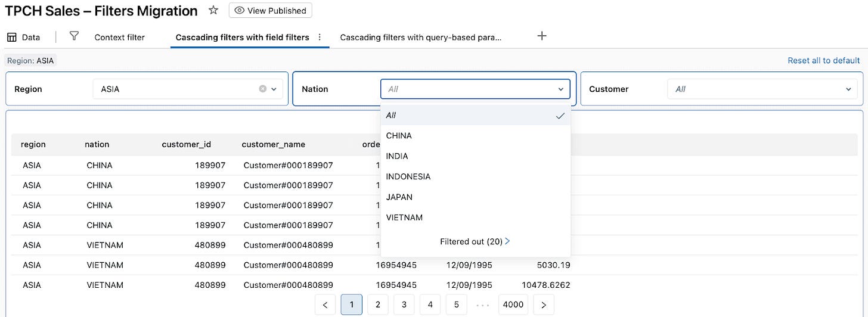
Task: Go to page 3 of results
Action: pyautogui.click(x=404, y=304)
